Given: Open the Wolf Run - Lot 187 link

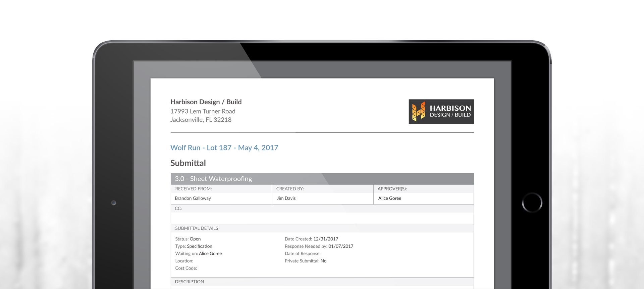Looking at the screenshot, I should click(224, 148).
